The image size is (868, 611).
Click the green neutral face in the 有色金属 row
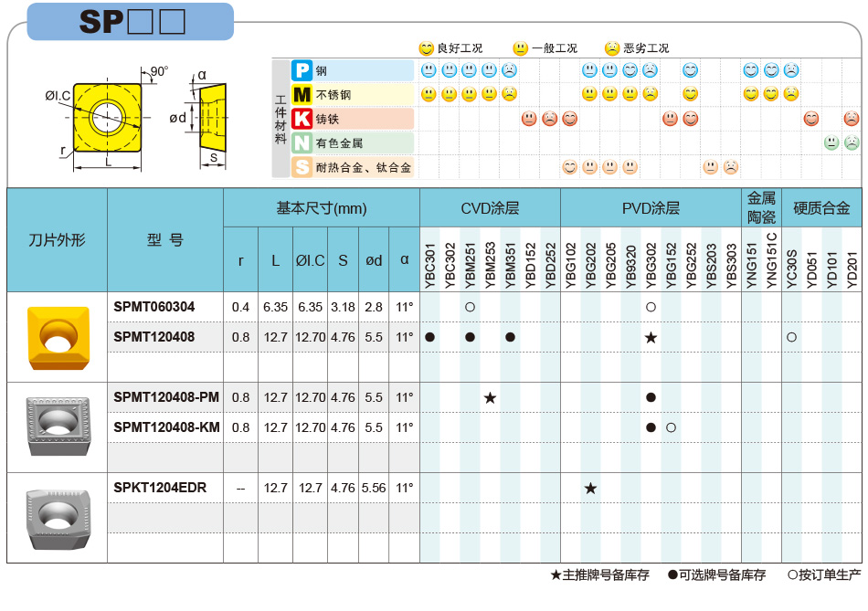point(831,142)
